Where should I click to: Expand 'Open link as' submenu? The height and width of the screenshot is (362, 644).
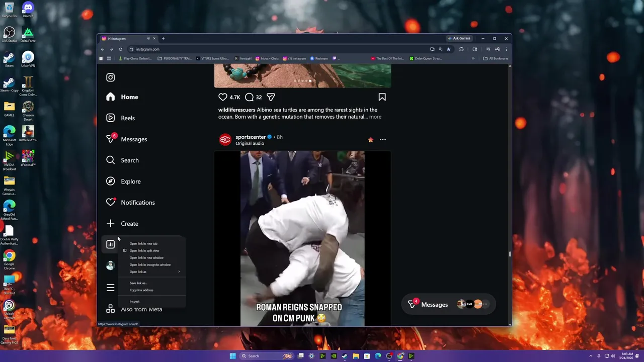(151, 271)
